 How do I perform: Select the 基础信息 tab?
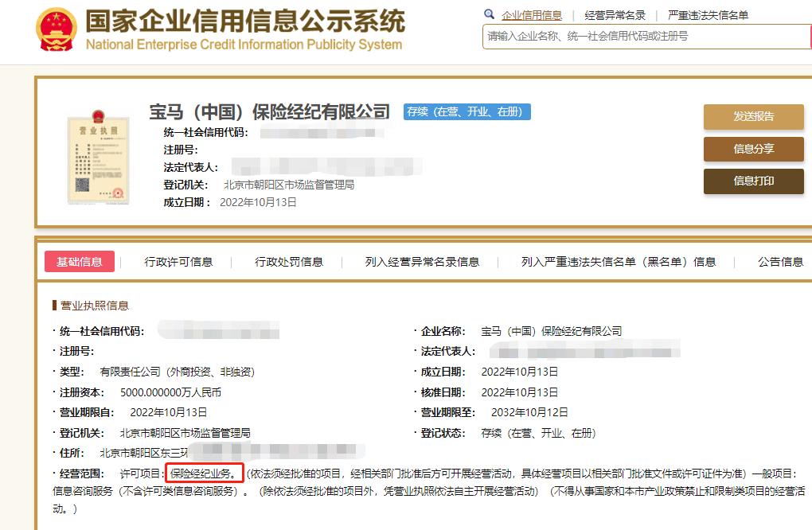pyautogui.click(x=79, y=261)
